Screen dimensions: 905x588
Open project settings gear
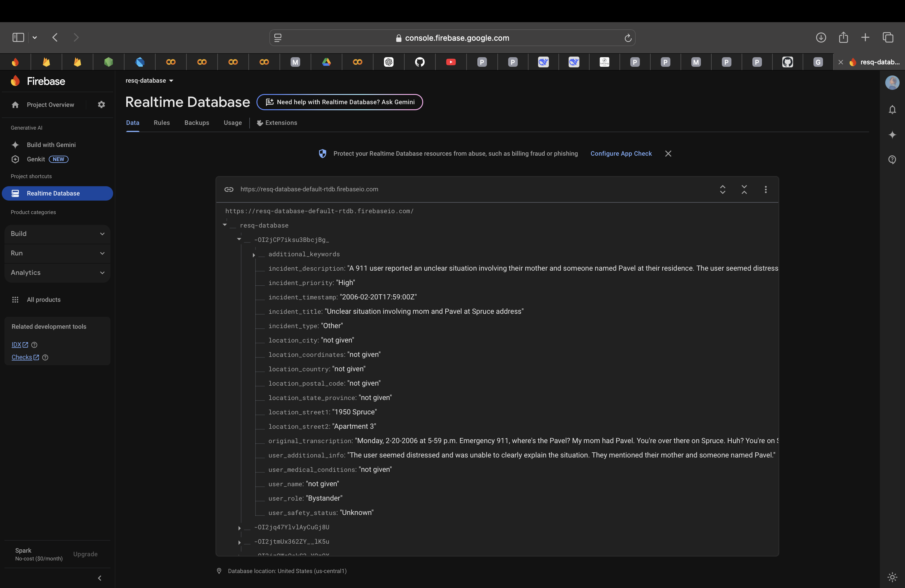101,104
